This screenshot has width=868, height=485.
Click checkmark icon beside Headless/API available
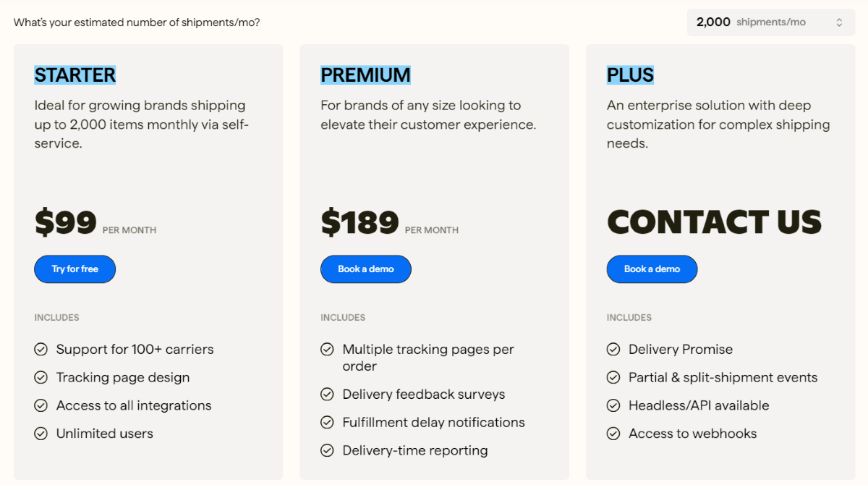point(613,406)
